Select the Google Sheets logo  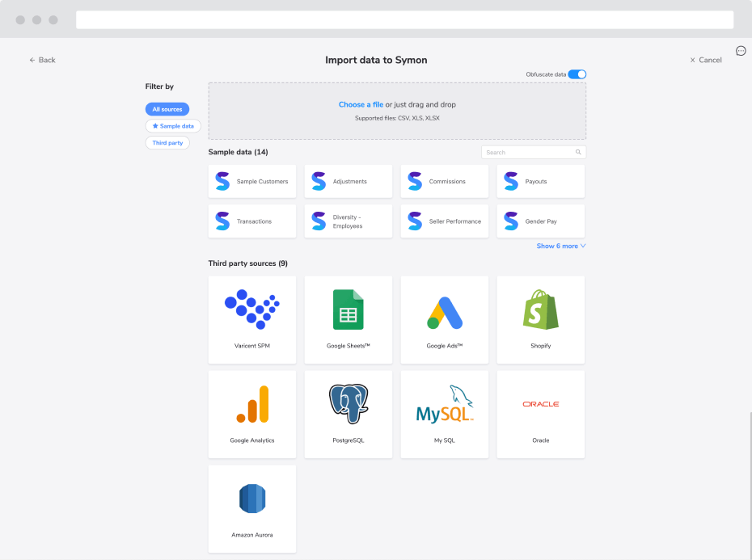click(x=349, y=309)
